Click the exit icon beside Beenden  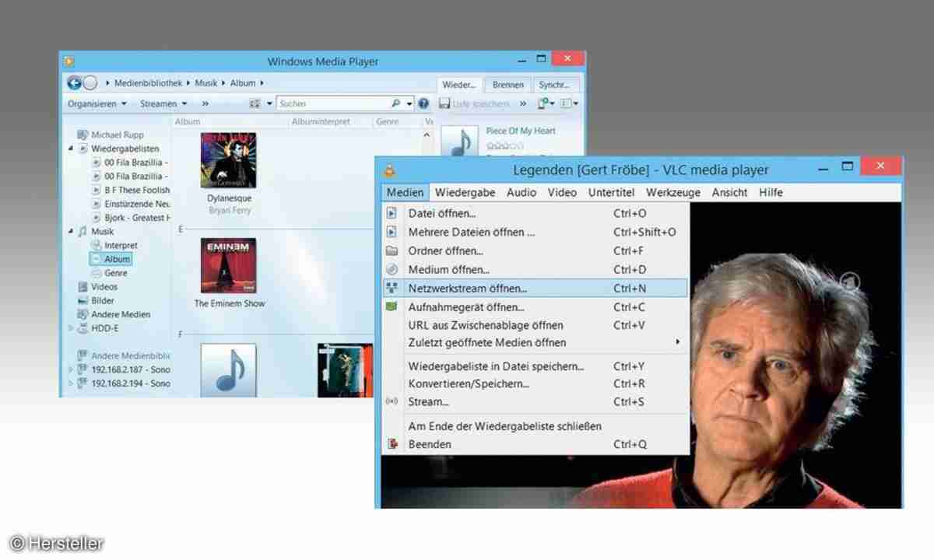[392, 444]
